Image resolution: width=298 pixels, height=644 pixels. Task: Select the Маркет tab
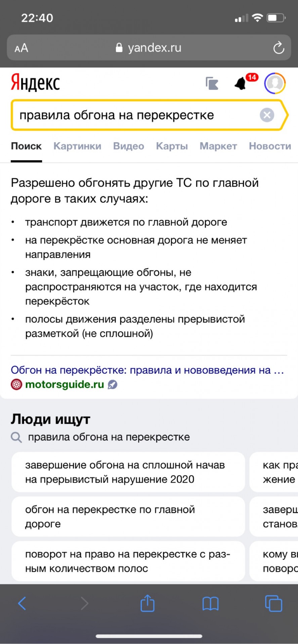tap(218, 146)
